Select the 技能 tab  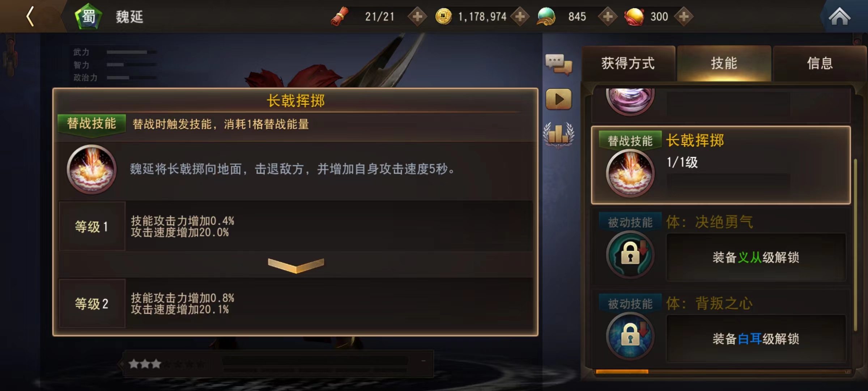[724, 63]
